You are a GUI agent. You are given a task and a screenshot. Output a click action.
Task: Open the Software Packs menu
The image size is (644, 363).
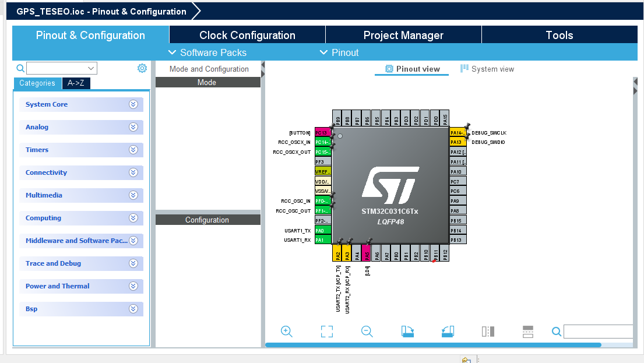(x=207, y=52)
